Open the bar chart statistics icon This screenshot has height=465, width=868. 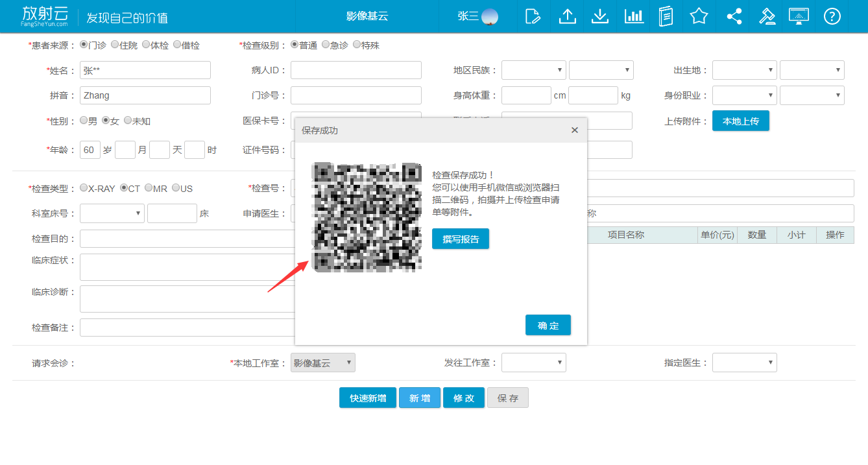(634, 16)
